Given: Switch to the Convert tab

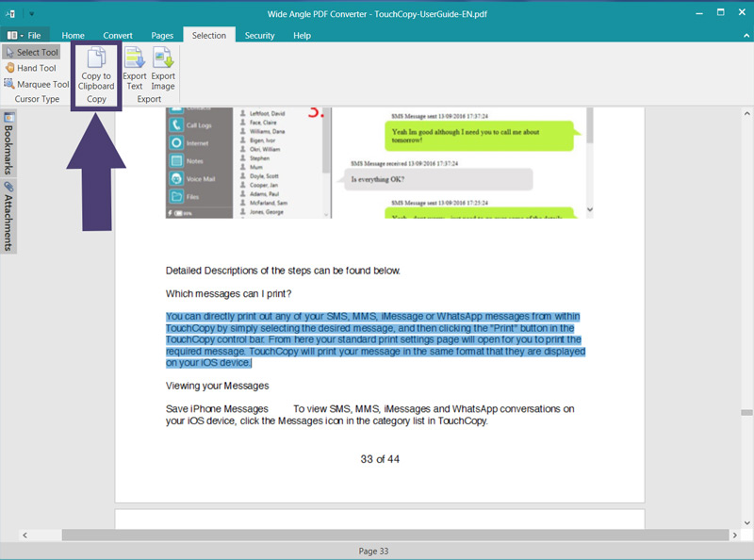Looking at the screenshot, I should pos(118,35).
